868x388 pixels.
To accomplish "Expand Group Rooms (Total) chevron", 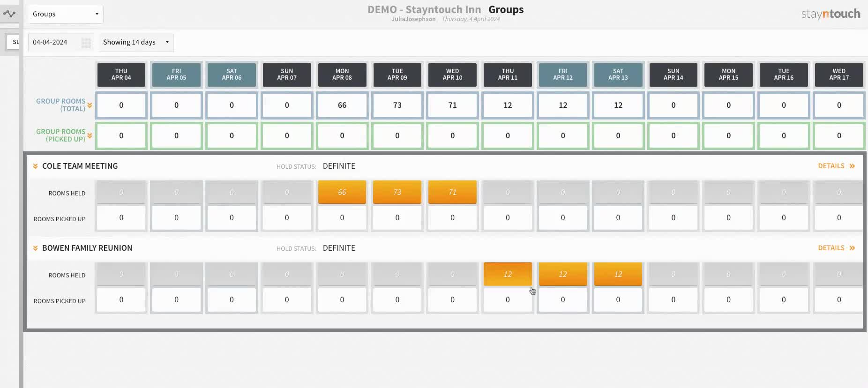I will click(90, 105).
